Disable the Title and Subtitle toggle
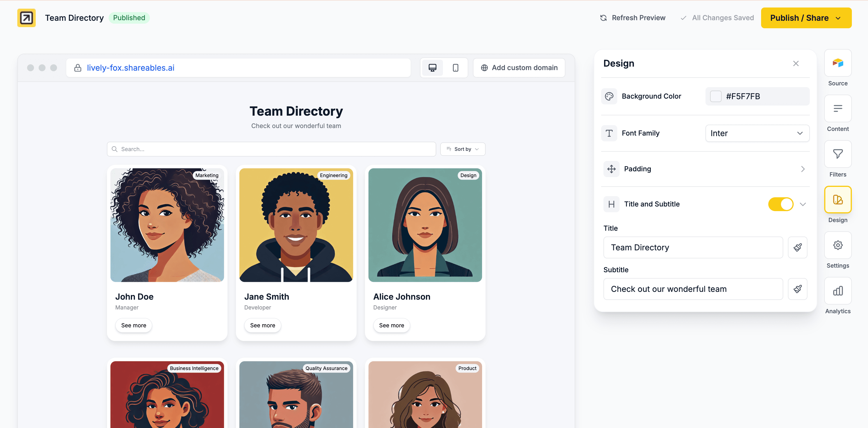 780,204
